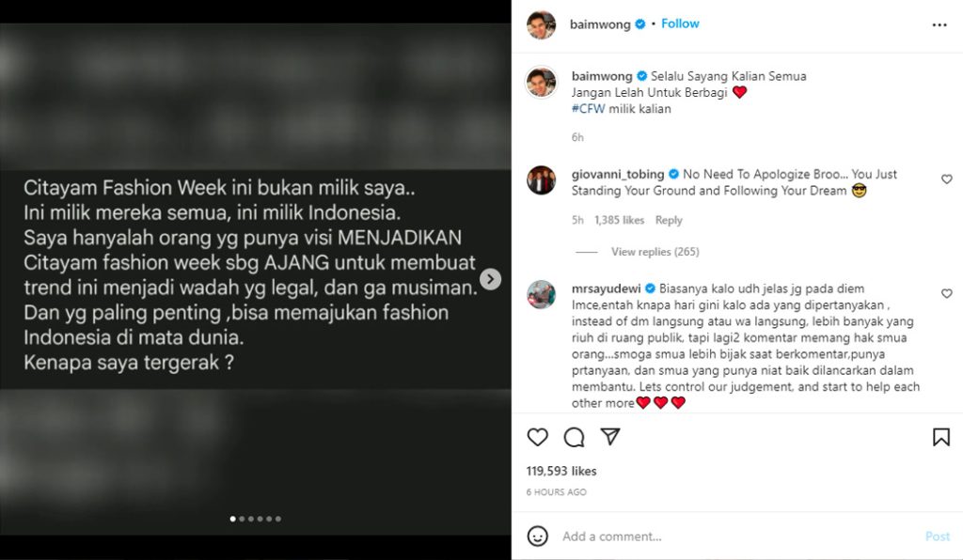Open baimwong profile picture in header
Viewport: 963px width, 560px height.
[541, 25]
